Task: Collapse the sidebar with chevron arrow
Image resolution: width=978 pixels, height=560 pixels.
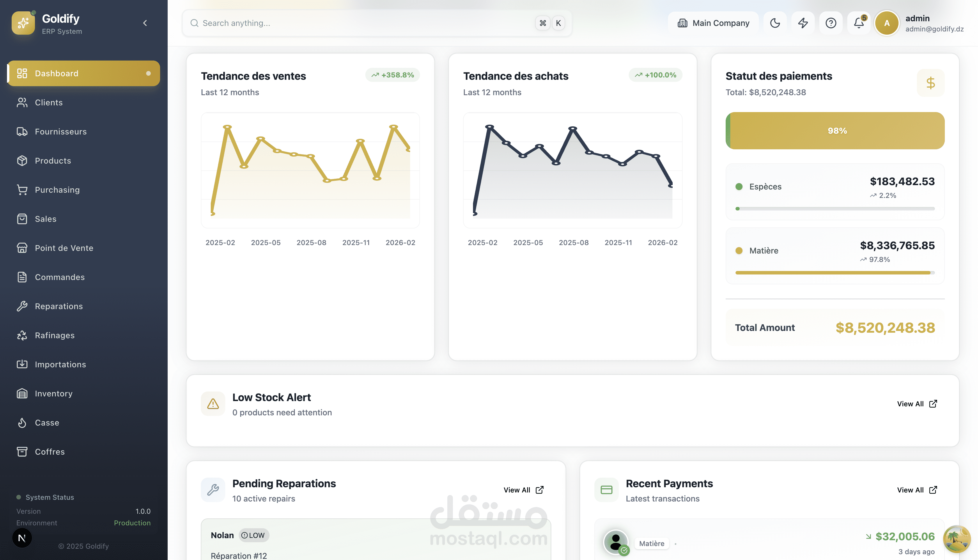Action: tap(145, 23)
